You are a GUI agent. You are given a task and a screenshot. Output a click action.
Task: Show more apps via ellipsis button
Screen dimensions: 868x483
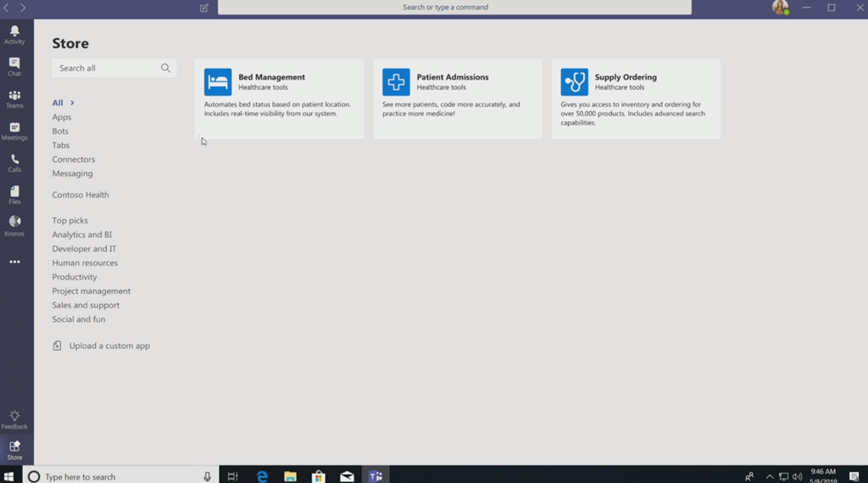point(14,262)
